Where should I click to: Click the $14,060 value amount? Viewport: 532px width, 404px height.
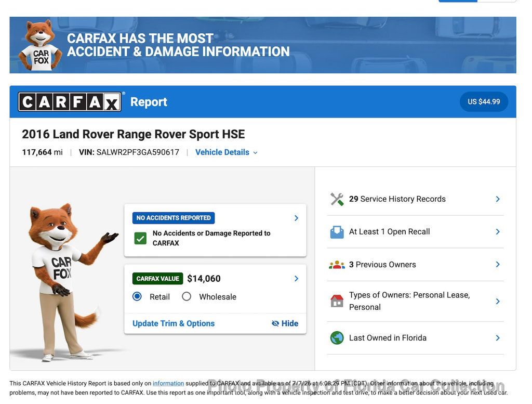(x=204, y=279)
